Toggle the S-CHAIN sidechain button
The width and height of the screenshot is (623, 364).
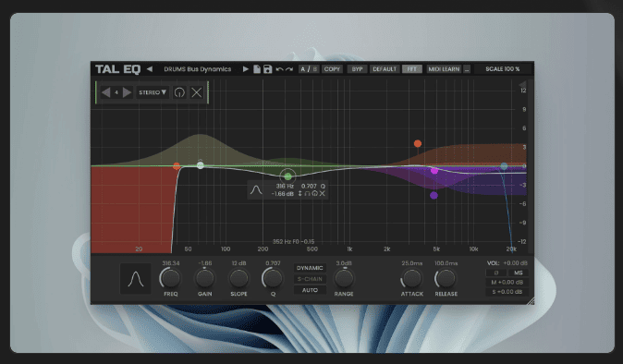(310, 279)
